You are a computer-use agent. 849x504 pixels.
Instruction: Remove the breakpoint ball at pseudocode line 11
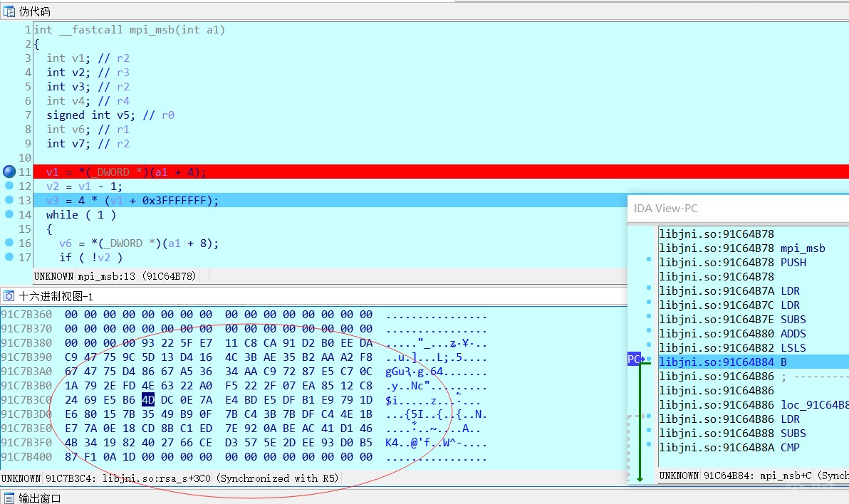click(9, 172)
